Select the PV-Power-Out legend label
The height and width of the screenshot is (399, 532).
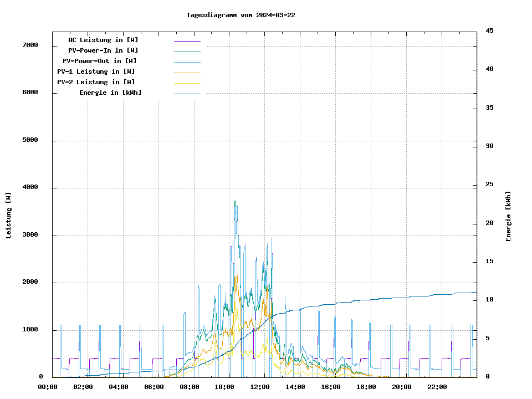click(x=100, y=61)
